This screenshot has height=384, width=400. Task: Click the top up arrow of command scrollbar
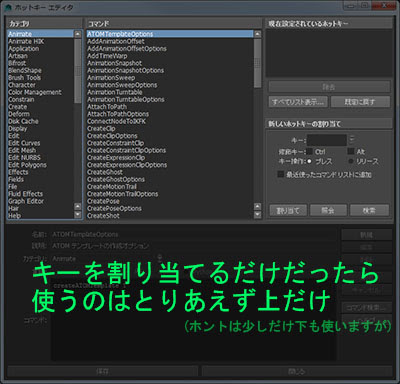click(257, 34)
